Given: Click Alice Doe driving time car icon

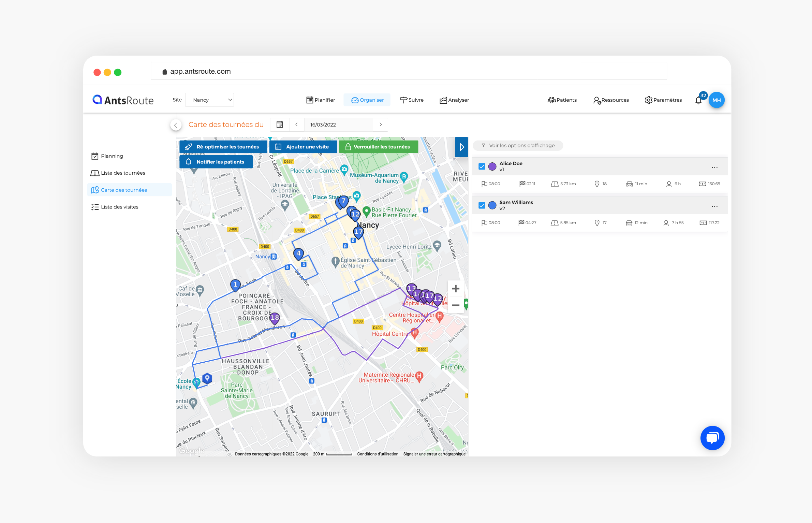Looking at the screenshot, I should [629, 184].
